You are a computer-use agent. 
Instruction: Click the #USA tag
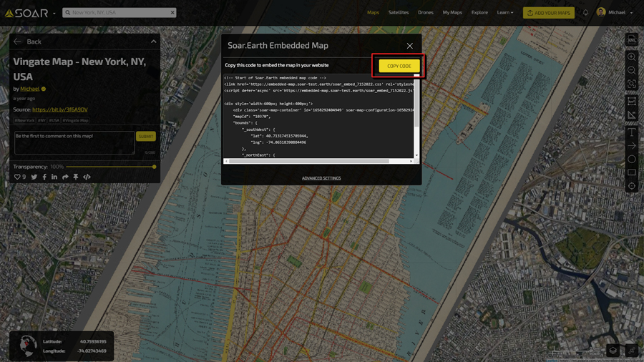point(54,120)
